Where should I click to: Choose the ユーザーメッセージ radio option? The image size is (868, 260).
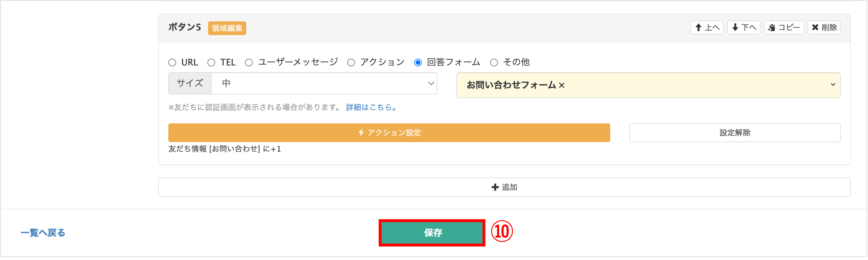click(249, 63)
